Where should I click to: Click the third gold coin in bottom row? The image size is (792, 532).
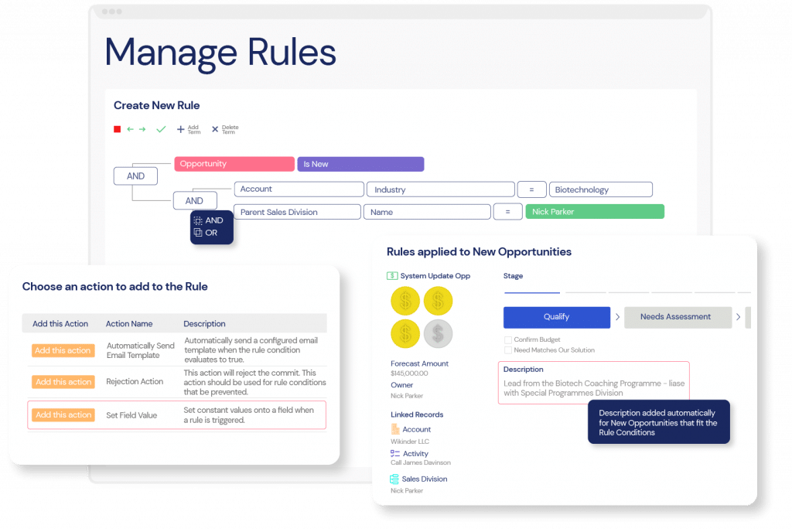pos(405,333)
